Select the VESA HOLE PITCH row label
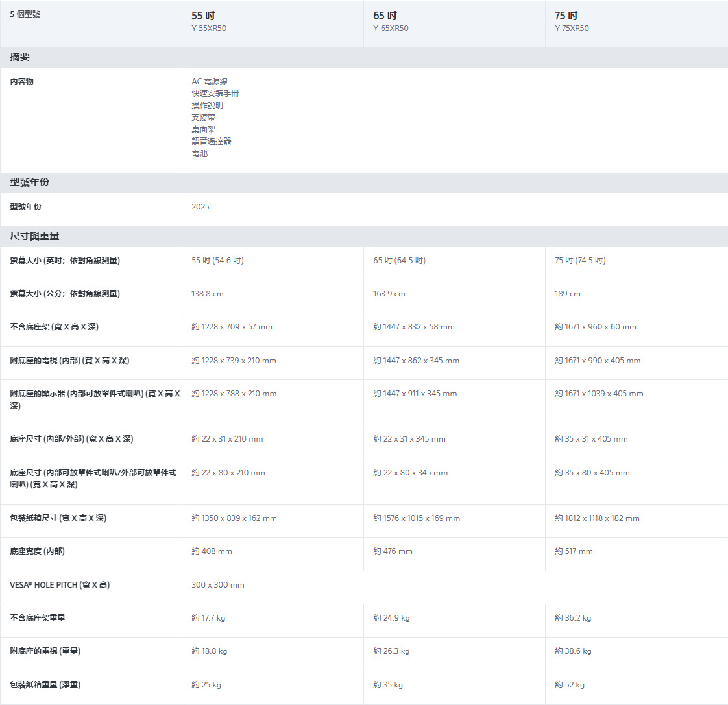The image size is (728, 705). point(60,585)
